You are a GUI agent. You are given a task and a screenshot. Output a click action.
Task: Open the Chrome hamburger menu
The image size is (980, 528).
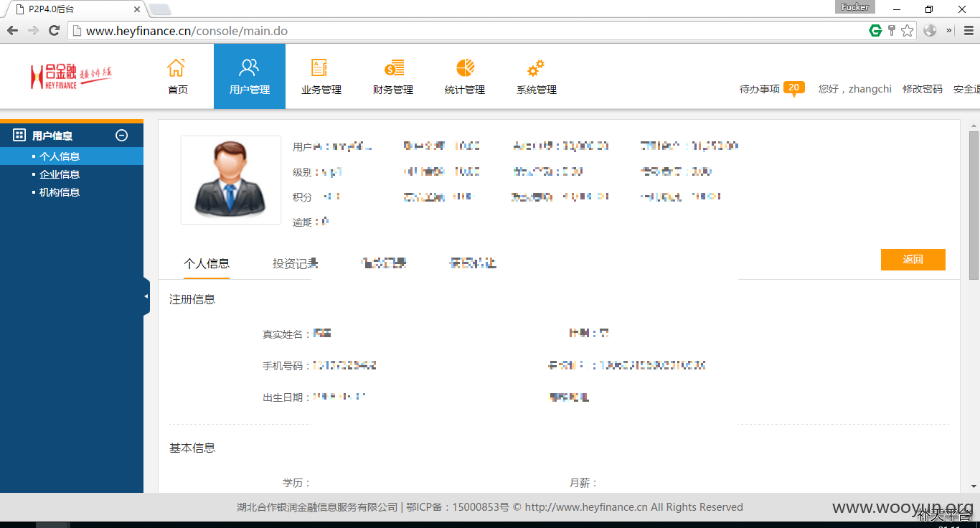tap(968, 30)
